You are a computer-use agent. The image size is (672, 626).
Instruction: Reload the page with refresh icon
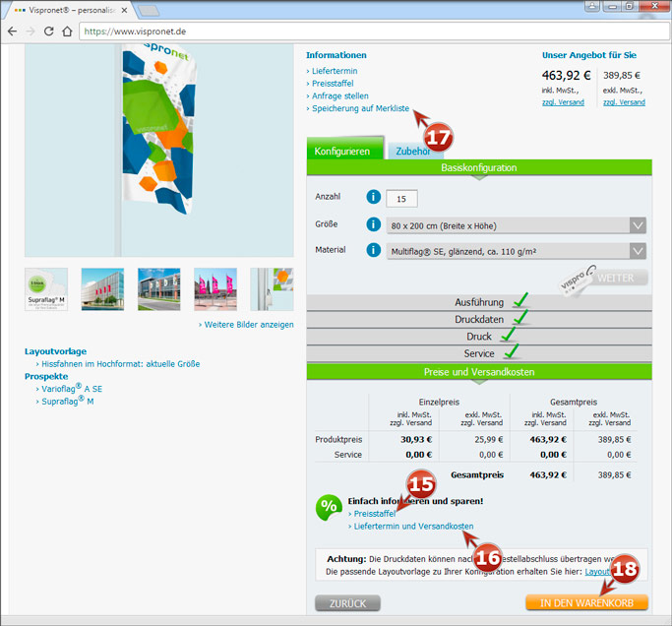coord(49,31)
